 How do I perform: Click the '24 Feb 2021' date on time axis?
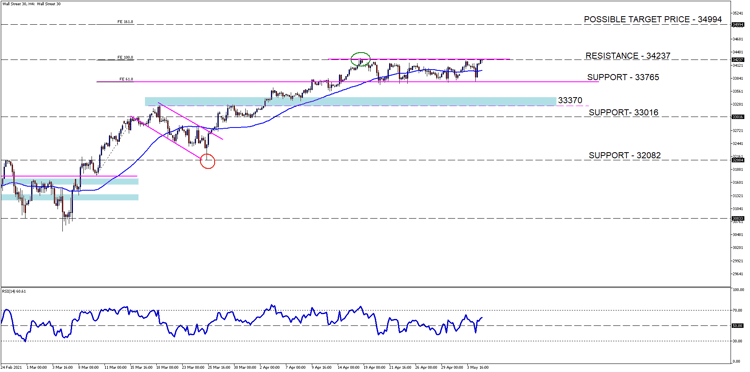coord(10,368)
